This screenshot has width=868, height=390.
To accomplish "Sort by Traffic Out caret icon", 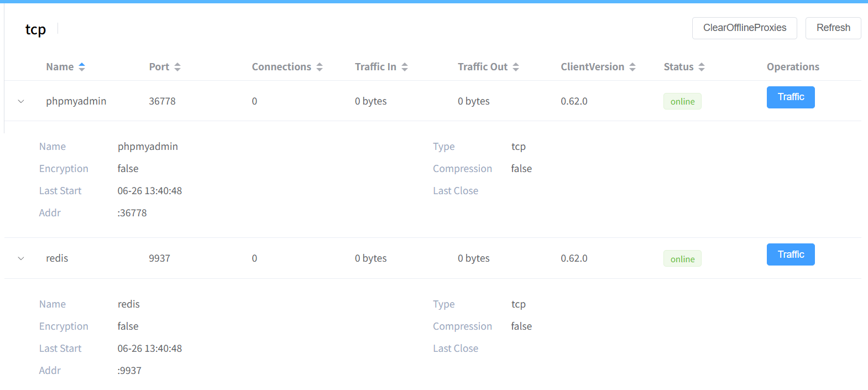I will (x=516, y=67).
